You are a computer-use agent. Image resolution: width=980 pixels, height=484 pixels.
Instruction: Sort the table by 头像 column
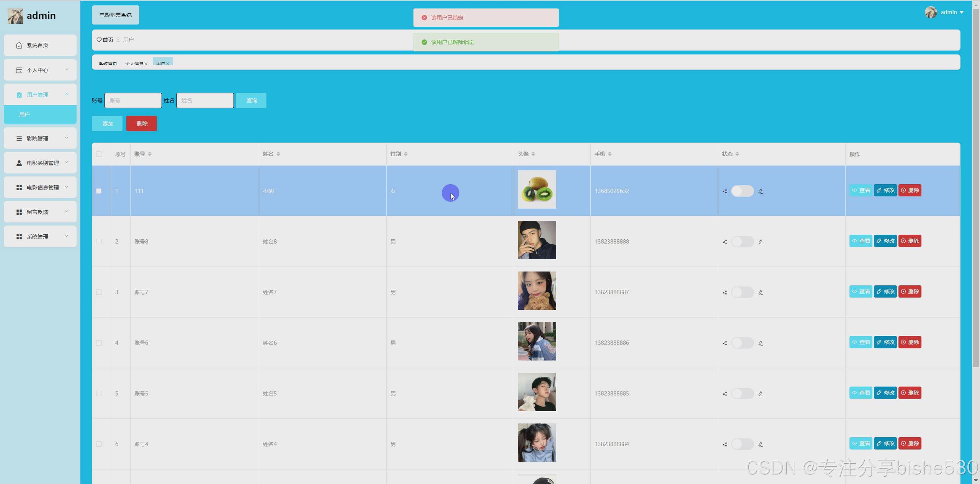533,154
